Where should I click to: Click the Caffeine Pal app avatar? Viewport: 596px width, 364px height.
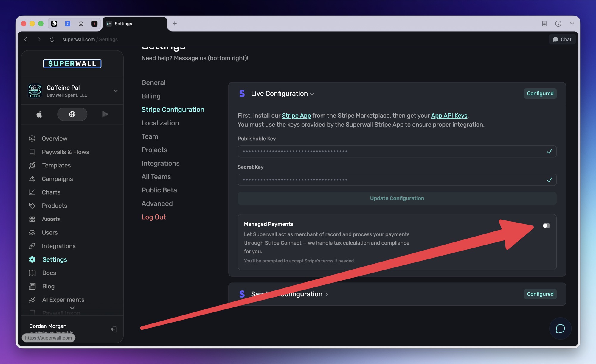(35, 91)
